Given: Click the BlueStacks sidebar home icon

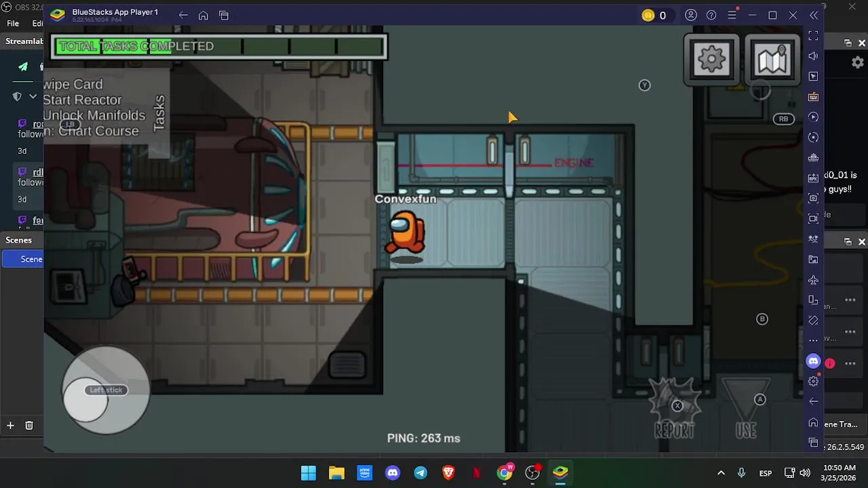Looking at the screenshot, I should (x=814, y=422).
